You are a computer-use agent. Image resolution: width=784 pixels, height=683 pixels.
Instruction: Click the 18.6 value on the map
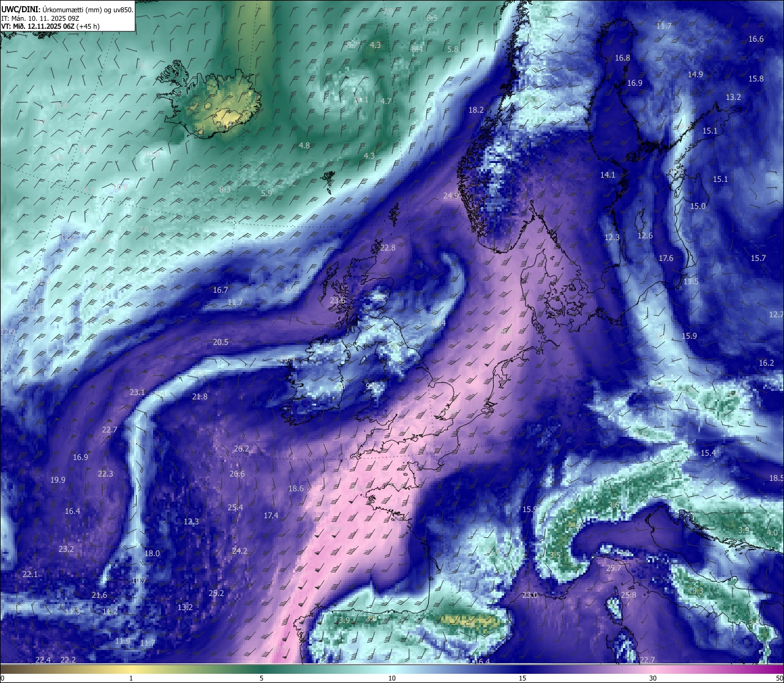click(x=296, y=488)
